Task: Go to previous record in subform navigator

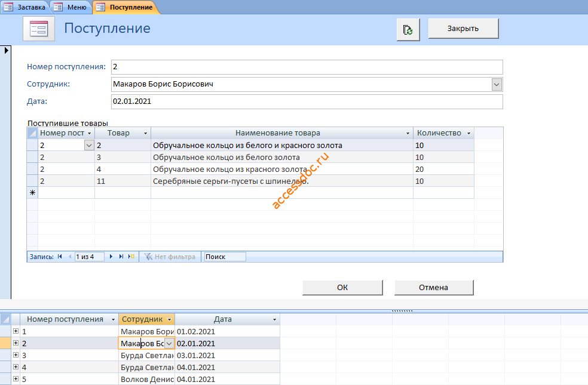Action: click(70, 257)
